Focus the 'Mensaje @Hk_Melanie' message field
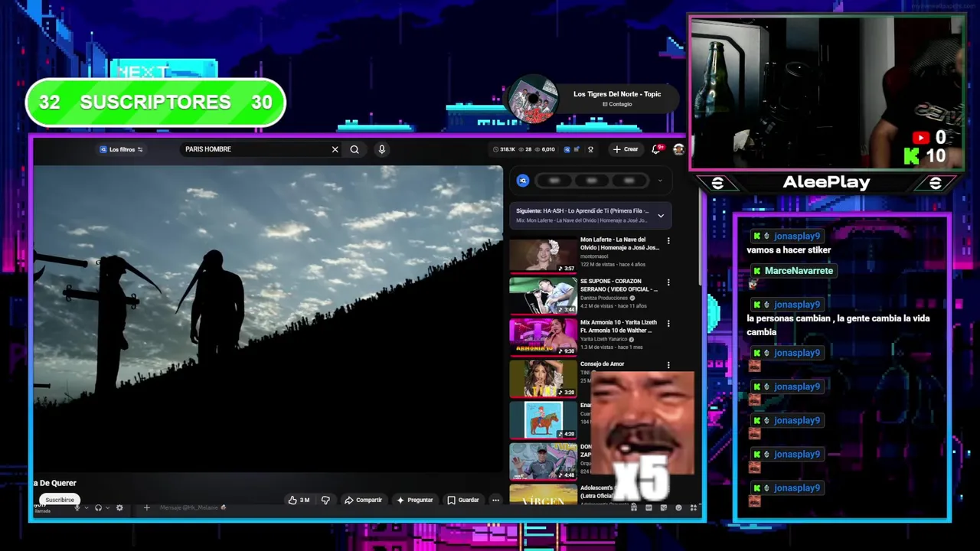 [191, 507]
